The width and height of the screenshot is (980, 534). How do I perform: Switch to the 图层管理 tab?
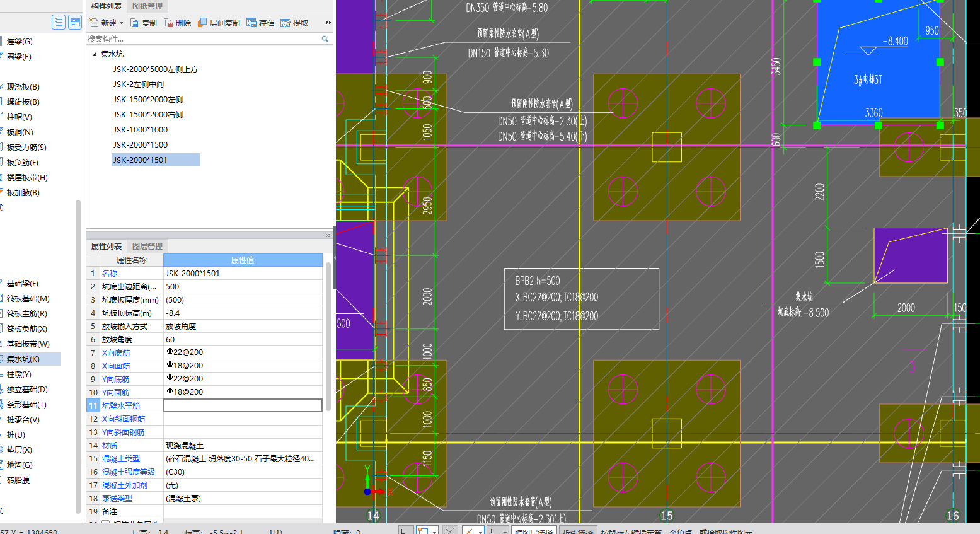[x=147, y=246]
